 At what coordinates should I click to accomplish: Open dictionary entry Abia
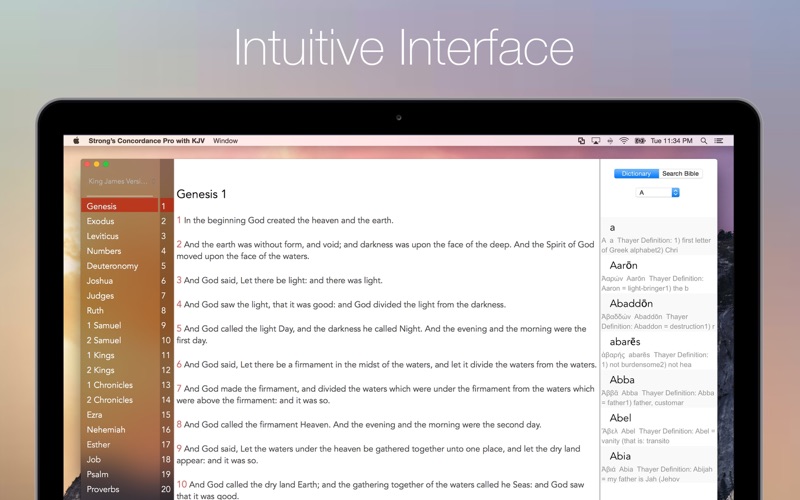point(659,465)
